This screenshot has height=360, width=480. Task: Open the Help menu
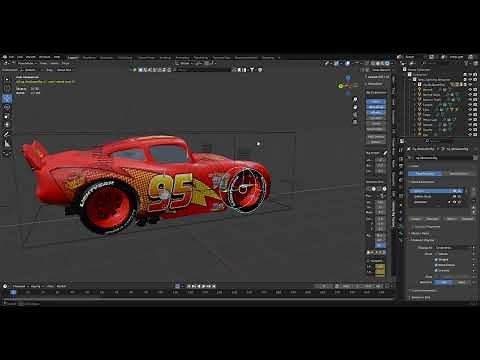(57, 57)
